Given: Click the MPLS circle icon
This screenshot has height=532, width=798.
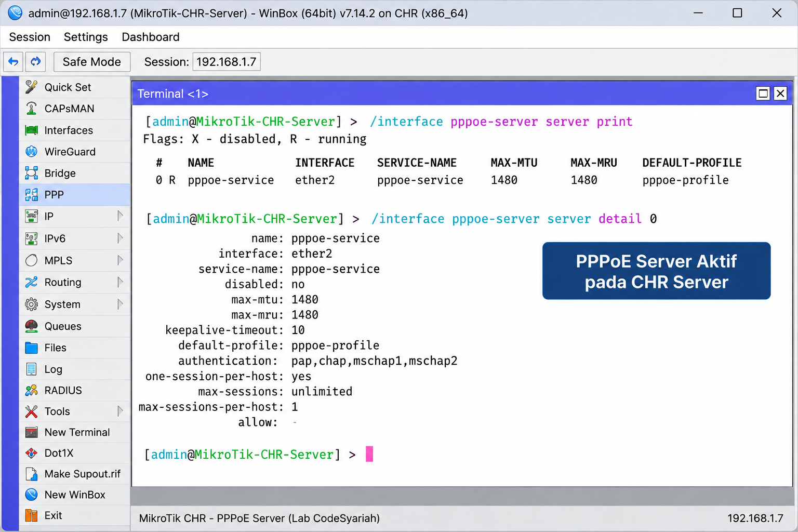Looking at the screenshot, I should coord(31,260).
